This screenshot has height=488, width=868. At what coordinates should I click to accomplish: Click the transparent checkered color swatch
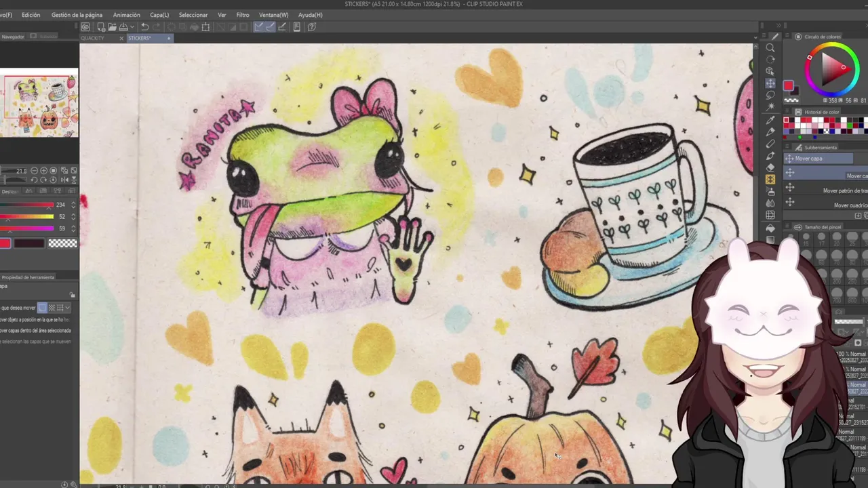pyautogui.click(x=63, y=243)
